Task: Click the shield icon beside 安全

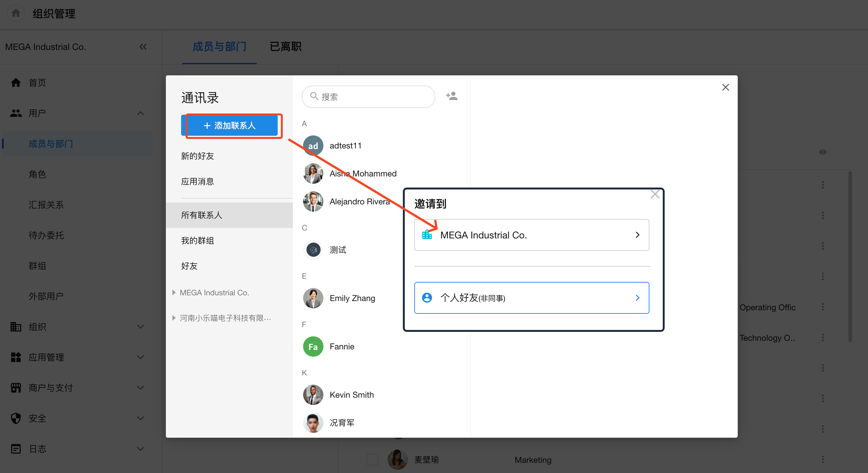Action: tap(16, 418)
